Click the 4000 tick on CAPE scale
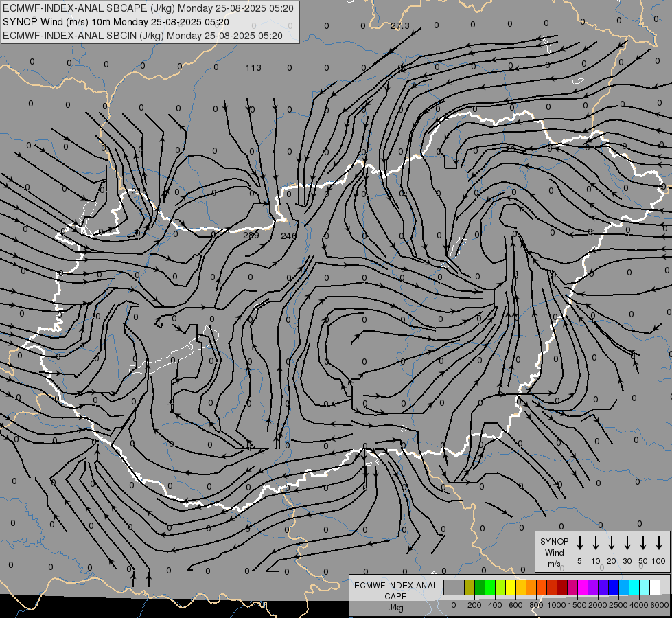This screenshot has height=618, width=672. (x=639, y=605)
